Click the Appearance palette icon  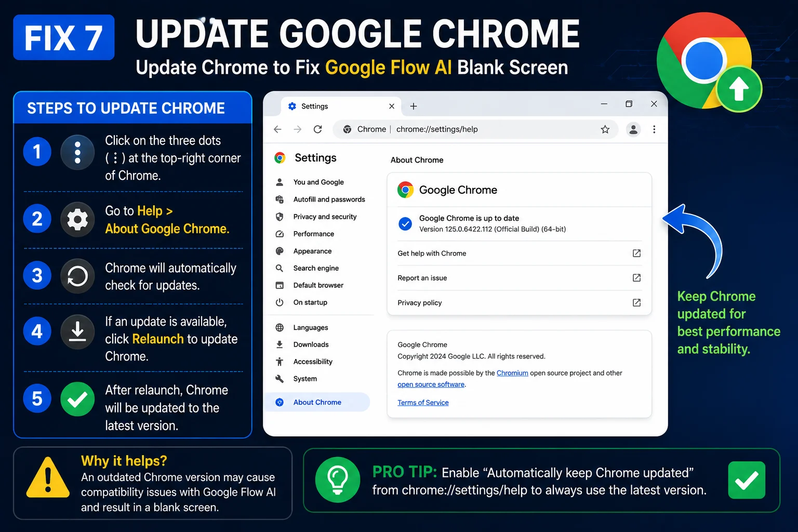click(x=280, y=251)
